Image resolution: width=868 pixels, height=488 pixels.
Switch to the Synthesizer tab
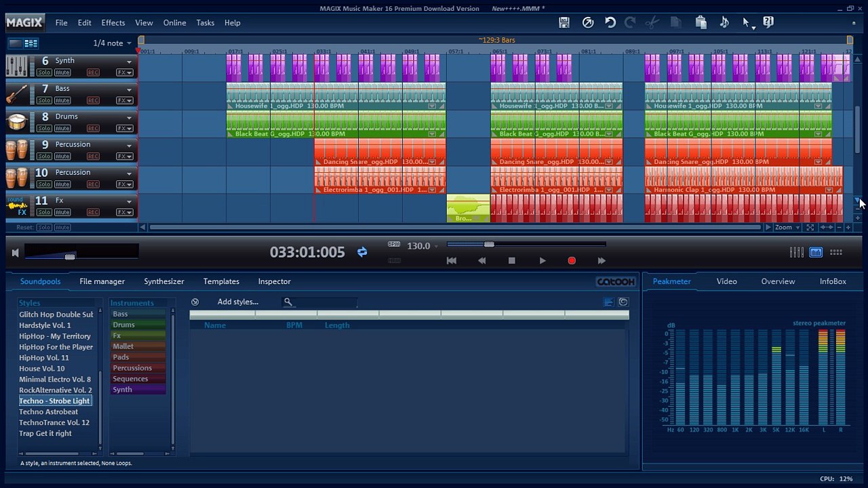164,281
